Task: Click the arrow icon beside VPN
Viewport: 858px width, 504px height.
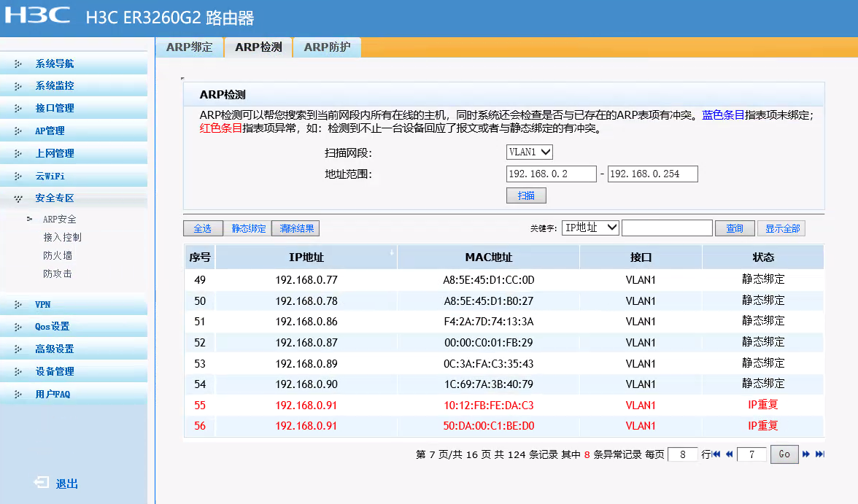Action: point(18,305)
